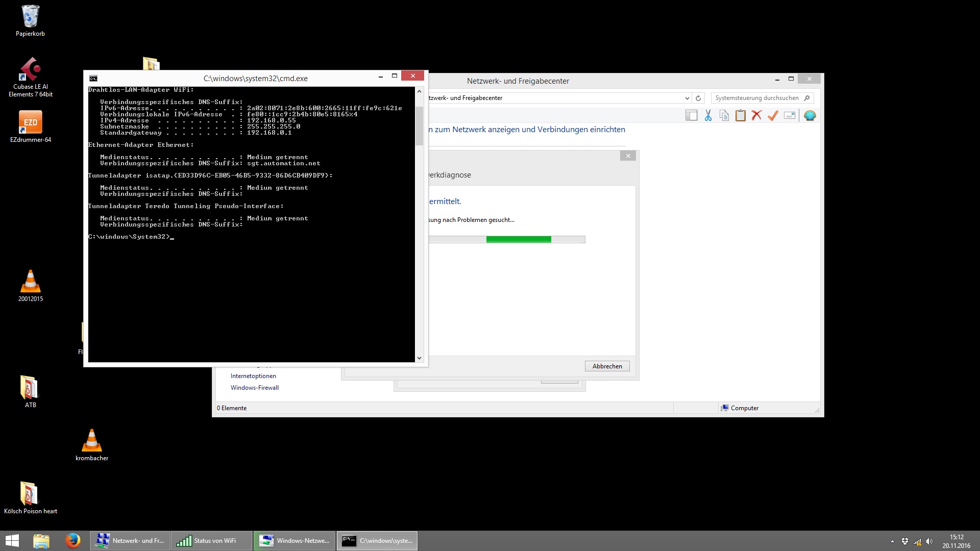Click the Classic Shell seashell settings icon

(x=810, y=116)
